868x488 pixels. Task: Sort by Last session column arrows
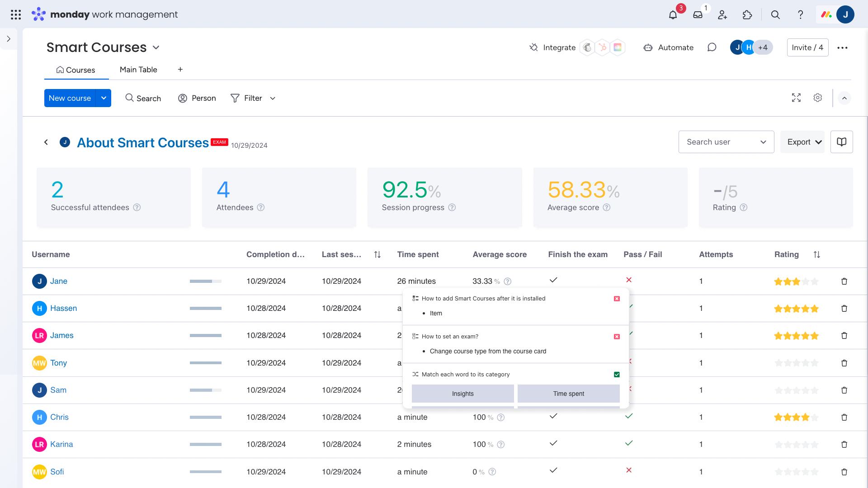(377, 255)
